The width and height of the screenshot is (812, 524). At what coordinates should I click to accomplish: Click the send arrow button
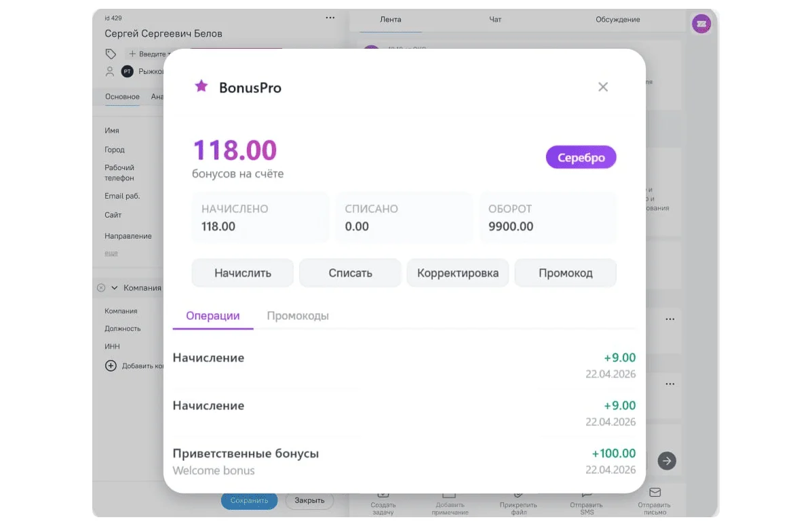point(667,461)
